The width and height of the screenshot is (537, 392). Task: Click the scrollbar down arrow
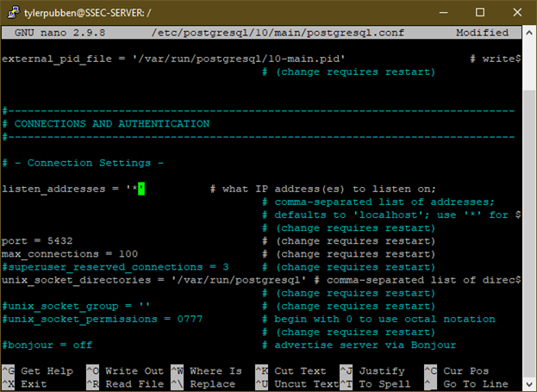[x=529, y=384]
